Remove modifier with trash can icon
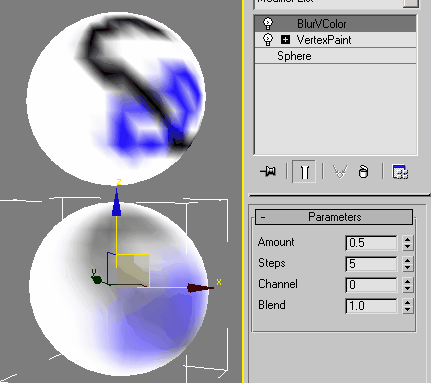This screenshot has width=431, height=383. pyautogui.click(x=363, y=172)
